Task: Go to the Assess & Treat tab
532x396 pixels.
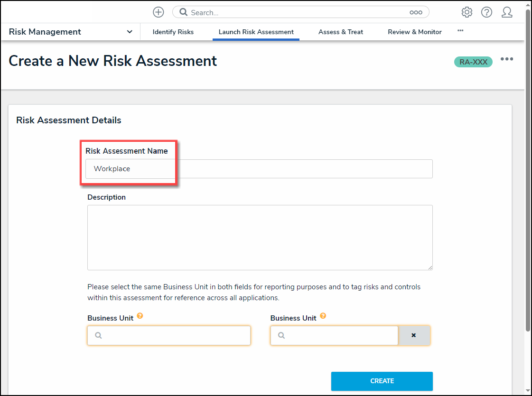Action: click(x=341, y=32)
